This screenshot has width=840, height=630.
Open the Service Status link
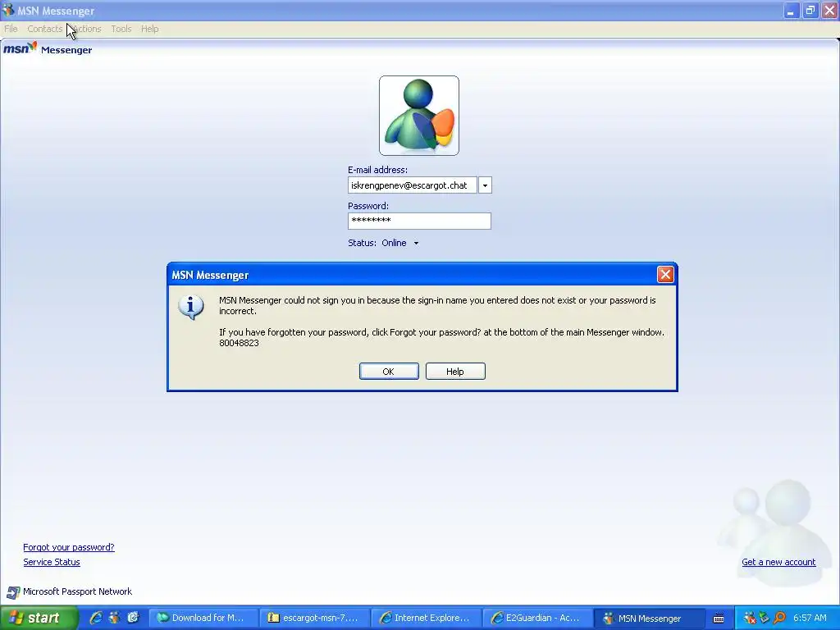[52, 562]
